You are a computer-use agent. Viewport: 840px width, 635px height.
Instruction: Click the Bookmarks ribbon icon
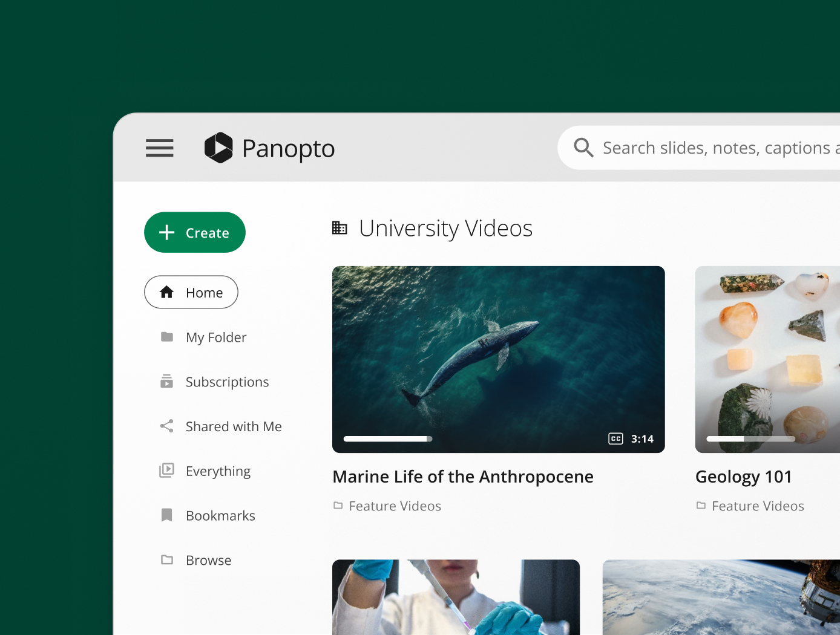(167, 515)
